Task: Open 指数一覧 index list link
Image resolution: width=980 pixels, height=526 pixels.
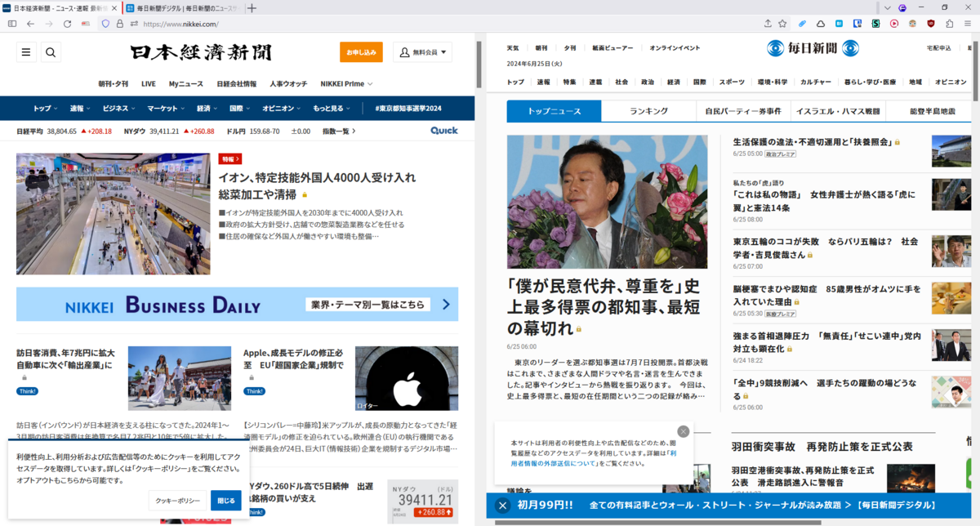Action: pos(339,131)
